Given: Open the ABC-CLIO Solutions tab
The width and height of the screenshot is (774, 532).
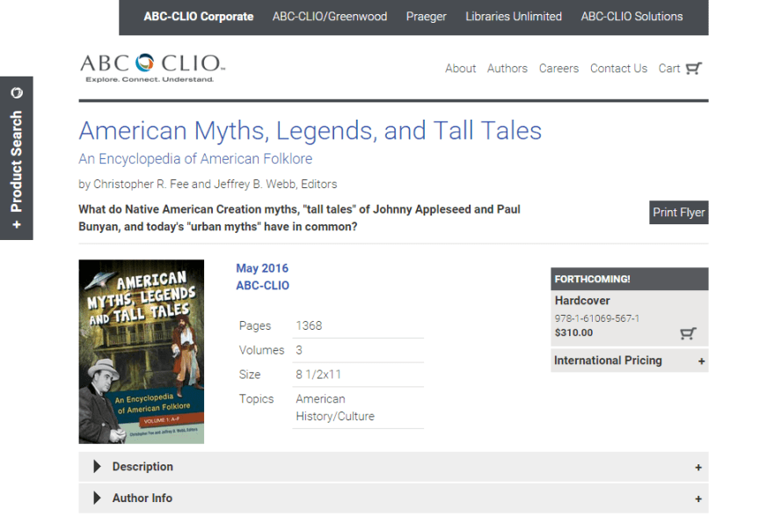Looking at the screenshot, I should click(632, 17).
